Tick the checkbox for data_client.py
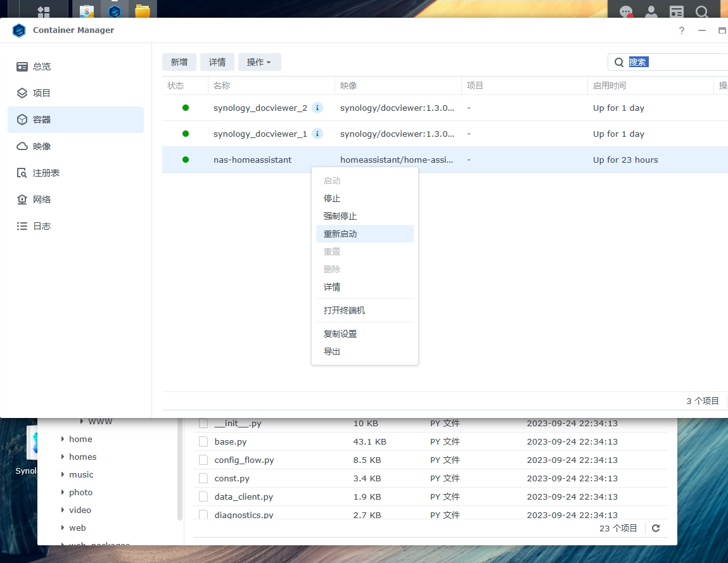Viewport: 728px width, 563px height. (x=203, y=497)
